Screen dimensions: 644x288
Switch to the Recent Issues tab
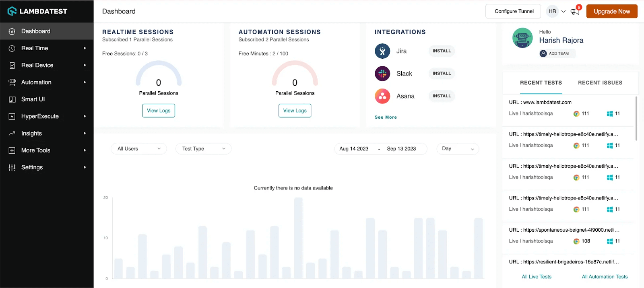(x=600, y=83)
